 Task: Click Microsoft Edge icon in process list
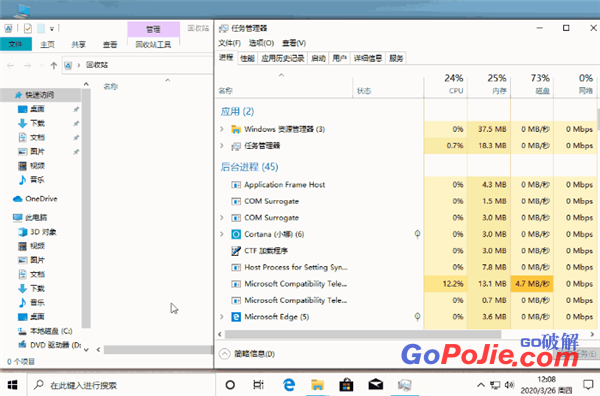pos(236,316)
